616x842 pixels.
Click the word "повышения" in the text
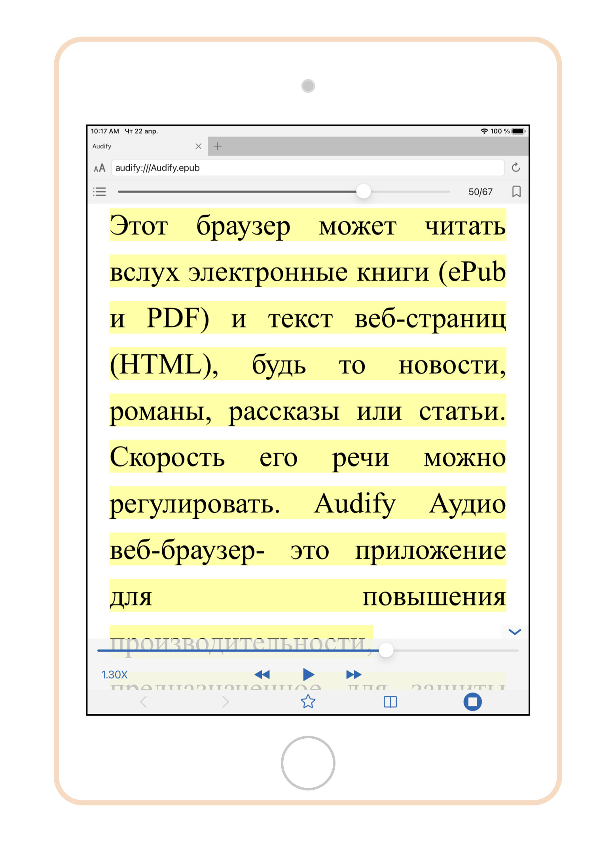(434, 597)
